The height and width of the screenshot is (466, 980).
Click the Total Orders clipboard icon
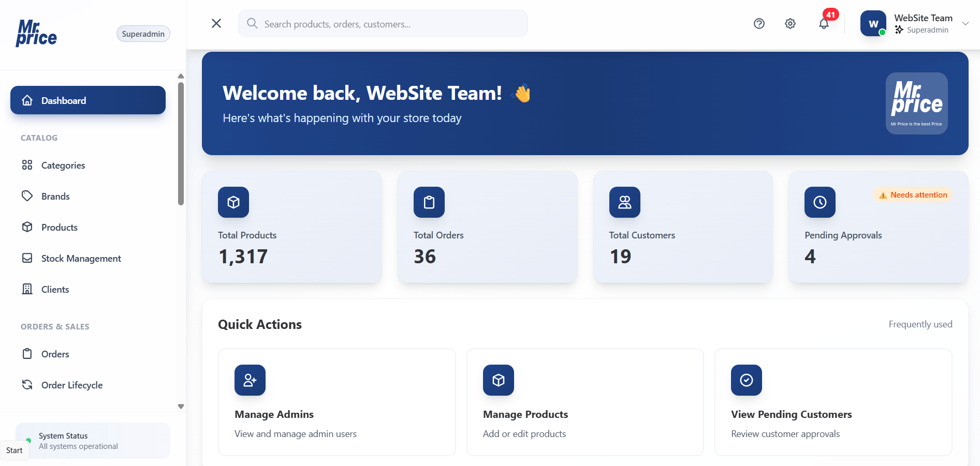(429, 202)
